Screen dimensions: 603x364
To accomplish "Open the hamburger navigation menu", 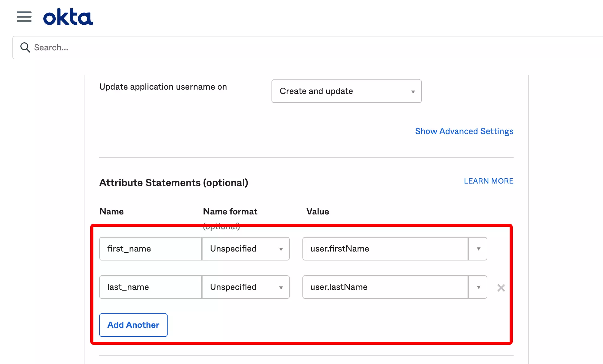I will coord(24,17).
